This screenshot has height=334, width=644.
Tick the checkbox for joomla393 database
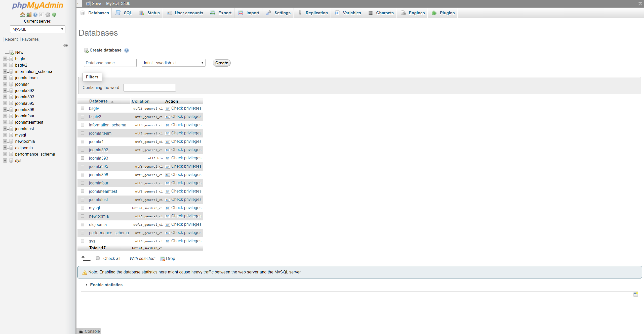(x=83, y=158)
